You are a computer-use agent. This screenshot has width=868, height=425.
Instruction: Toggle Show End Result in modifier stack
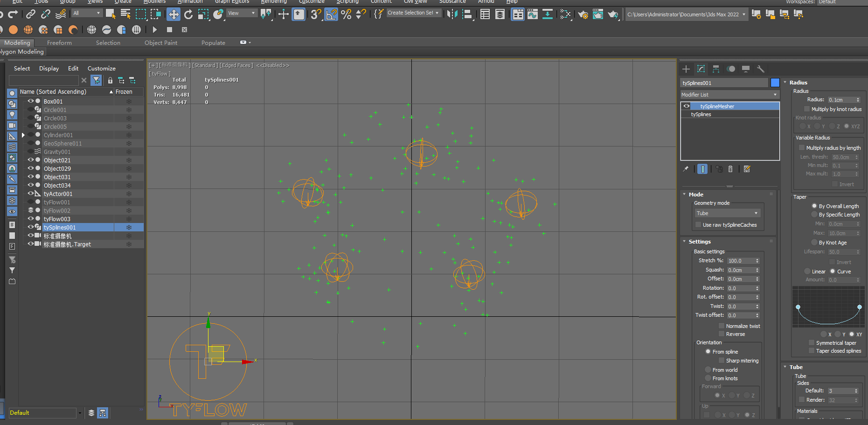[x=702, y=169]
